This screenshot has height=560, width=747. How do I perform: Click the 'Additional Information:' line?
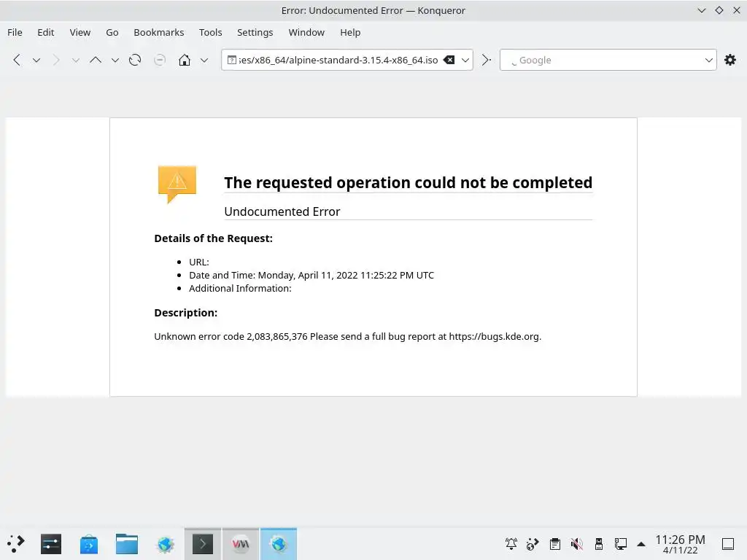pos(240,288)
